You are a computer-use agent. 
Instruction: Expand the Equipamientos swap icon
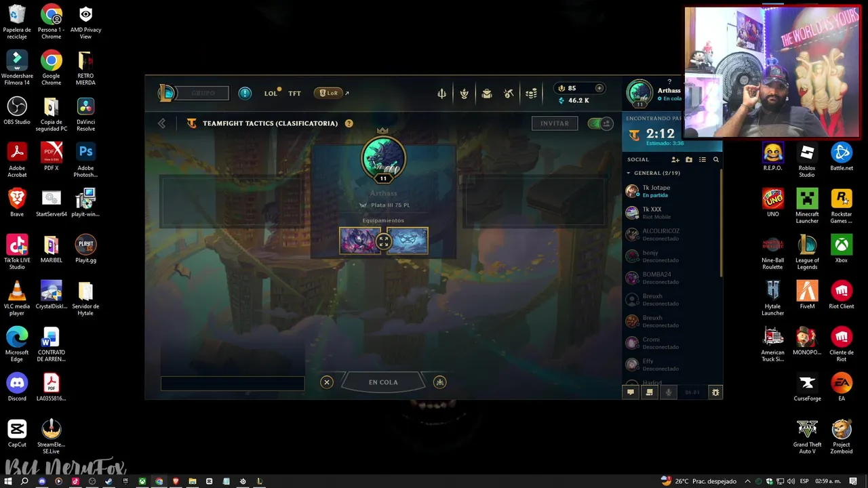[x=384, y=241]
